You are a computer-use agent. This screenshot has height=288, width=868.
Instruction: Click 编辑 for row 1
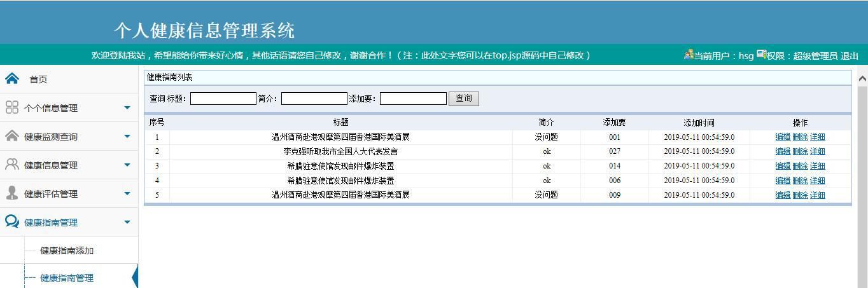783,137
